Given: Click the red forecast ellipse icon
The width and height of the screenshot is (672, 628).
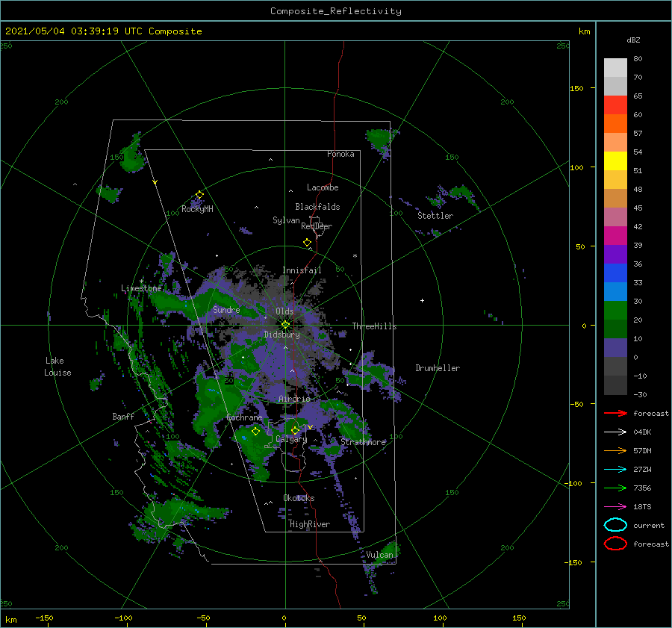Looking at the screenshot, I should pyautogui.click(x=615, y=544).
